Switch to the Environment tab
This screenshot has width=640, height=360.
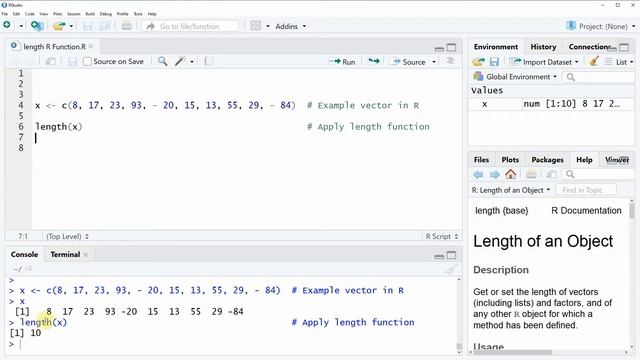pyautogui.click(x=496, y=47)
